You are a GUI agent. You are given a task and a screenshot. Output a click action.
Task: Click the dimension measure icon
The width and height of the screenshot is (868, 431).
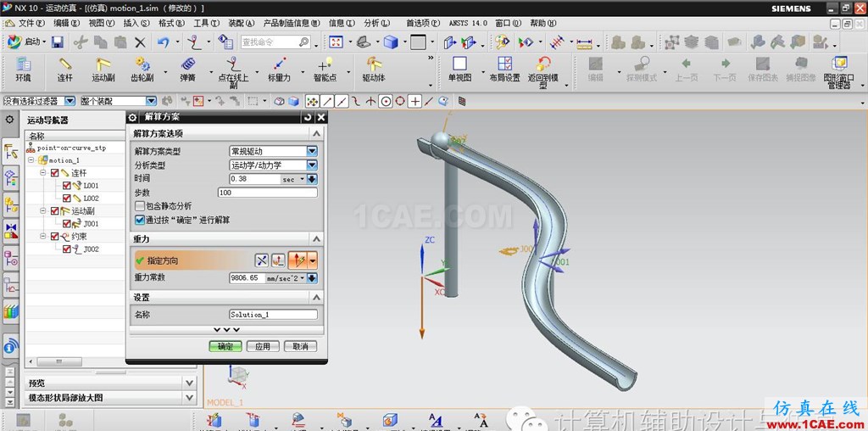point(584,42)
